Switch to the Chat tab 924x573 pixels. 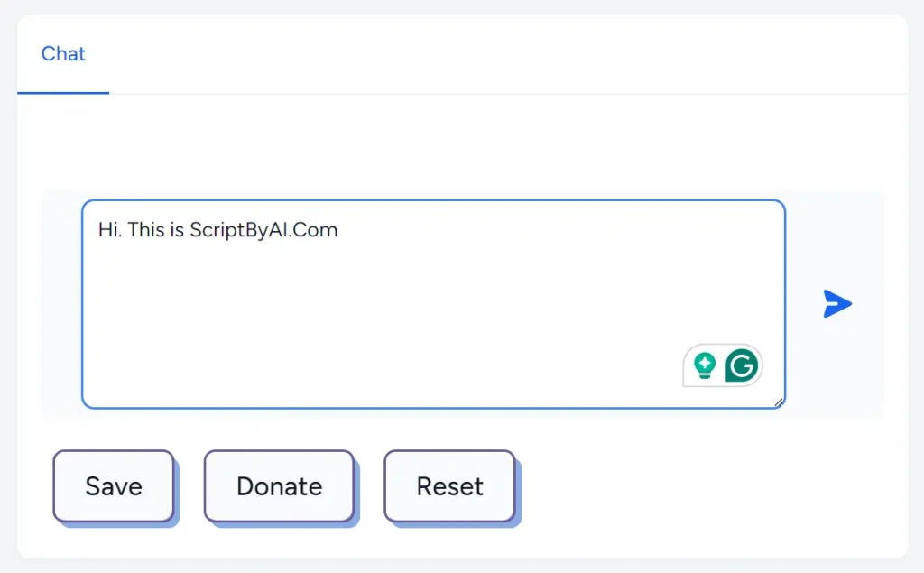point(63,54)
